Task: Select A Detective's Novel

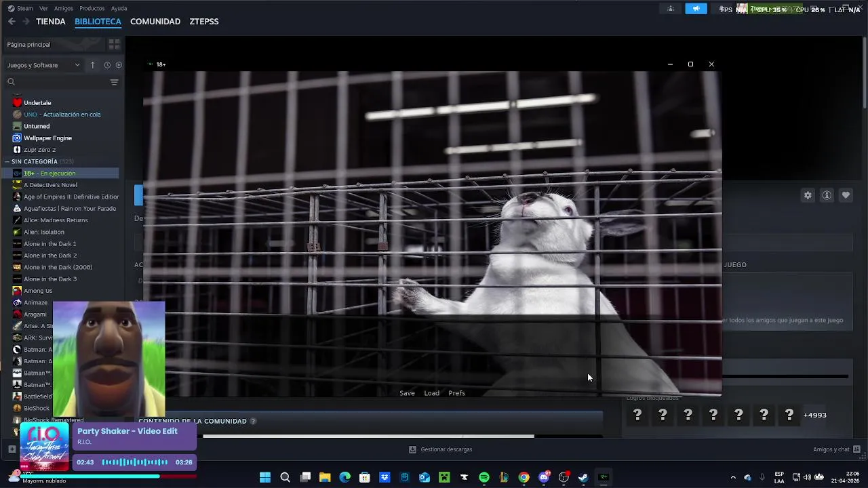Action: (50, 185)
